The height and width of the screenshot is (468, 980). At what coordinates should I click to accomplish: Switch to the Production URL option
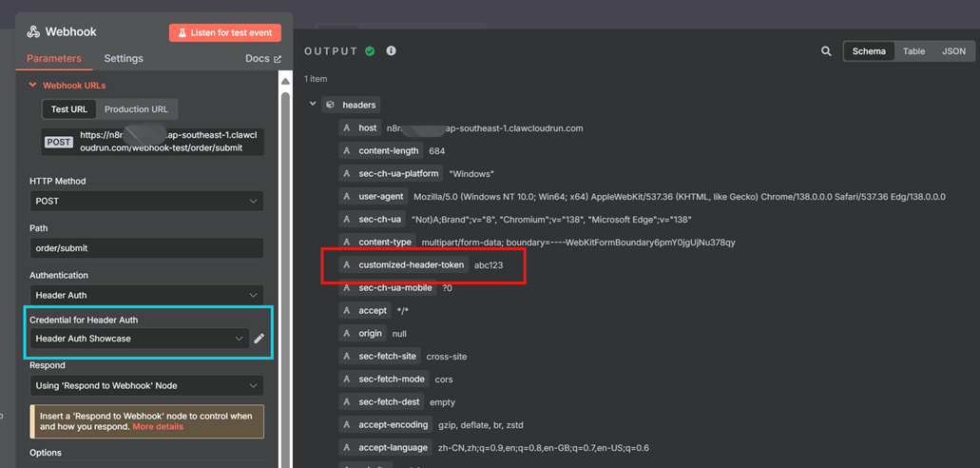click(136, 109)
